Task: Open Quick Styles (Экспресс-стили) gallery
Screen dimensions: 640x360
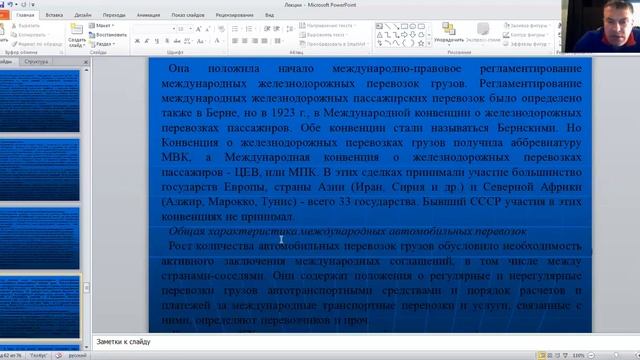Action: [x=483, y=33]
